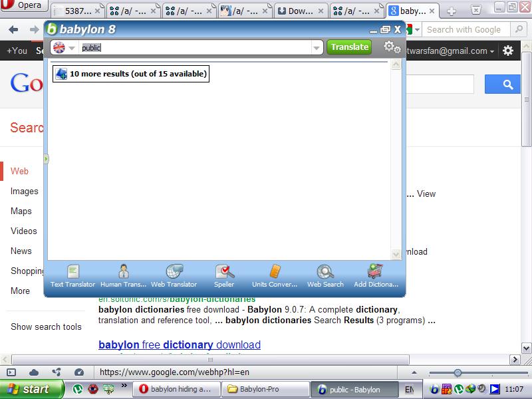Open Google account settings gear
This screenshot has width=532, height=399.
pos(508,51)
